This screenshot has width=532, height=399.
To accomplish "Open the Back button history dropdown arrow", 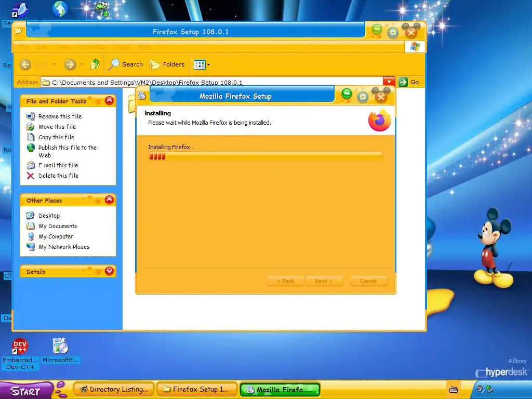I will click(54, 64).
